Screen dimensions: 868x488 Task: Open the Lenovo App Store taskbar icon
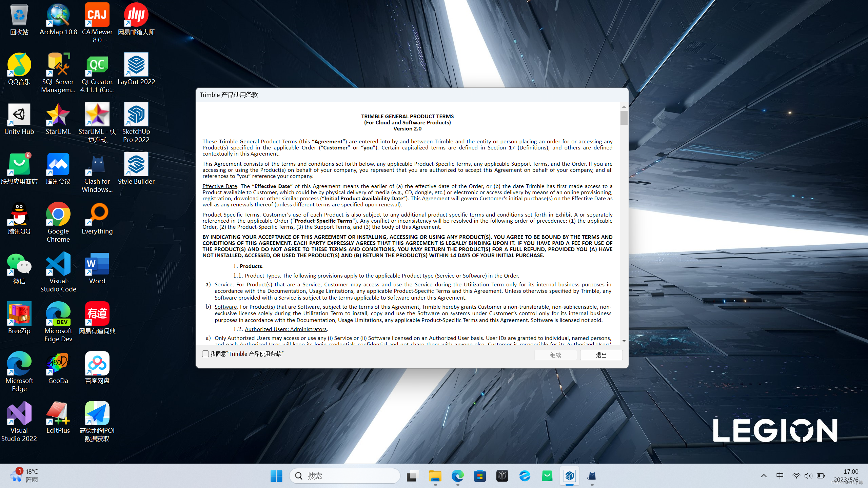click(547, 476)
